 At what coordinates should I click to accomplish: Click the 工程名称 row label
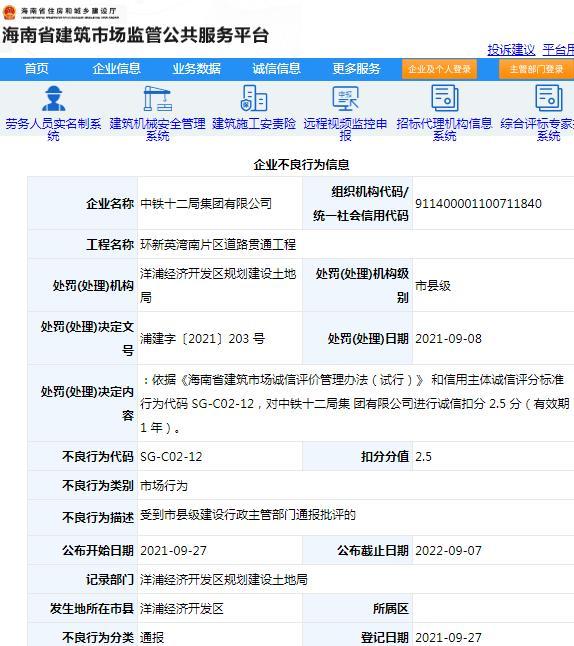(110, 245)
